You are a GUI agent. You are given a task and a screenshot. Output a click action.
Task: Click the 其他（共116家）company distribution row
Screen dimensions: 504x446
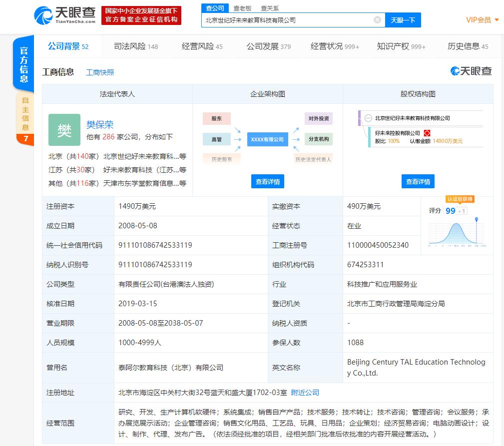coord(117,183)
